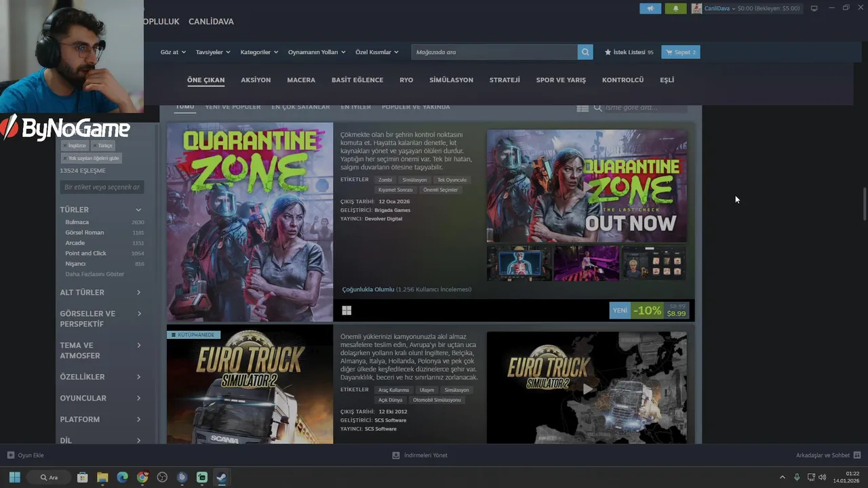
Task: Select the ÖNE ÇIKAN tab
Action: coord(205,80)
